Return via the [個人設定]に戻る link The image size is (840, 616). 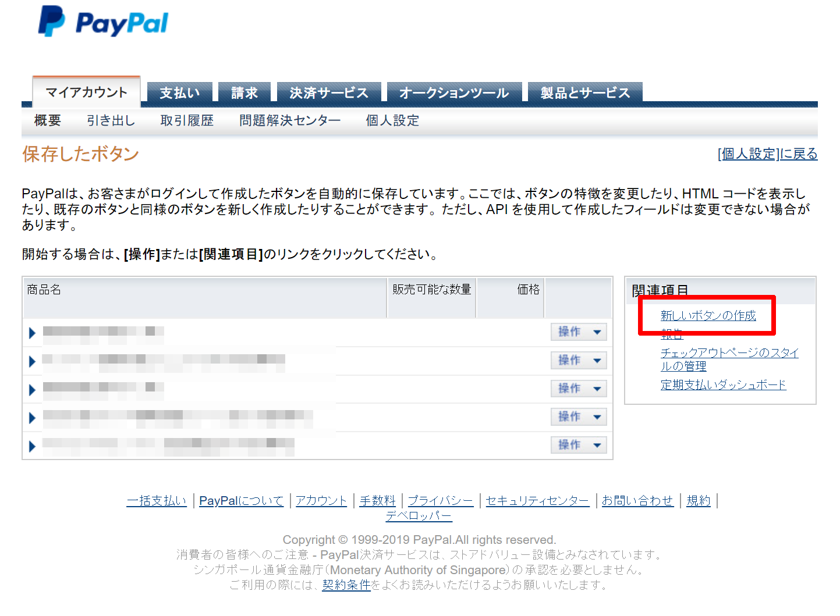[x=768, y=154]
